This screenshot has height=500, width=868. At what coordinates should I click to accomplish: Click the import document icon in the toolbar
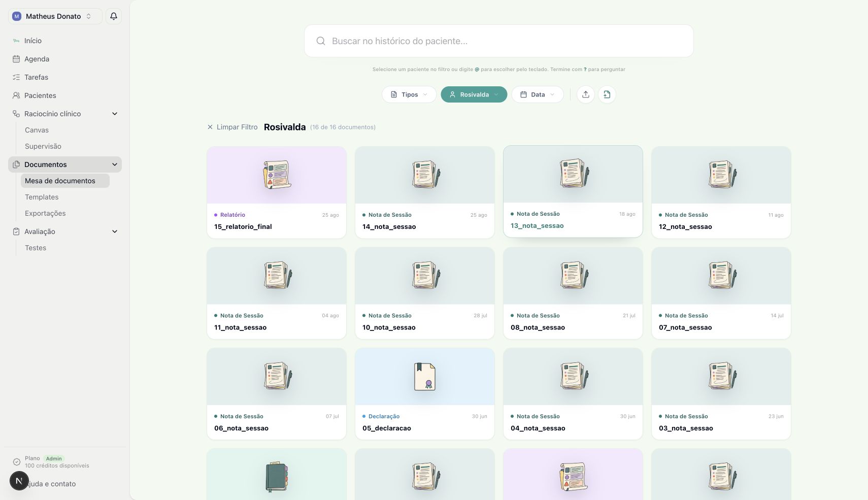(x=607, y=94)
